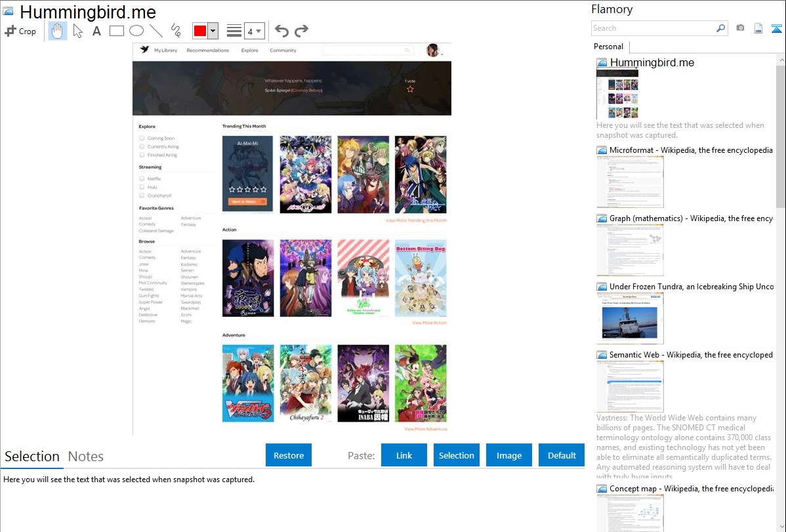Click the icon beside Microformat snapshot title

click(x=602, y=150)
